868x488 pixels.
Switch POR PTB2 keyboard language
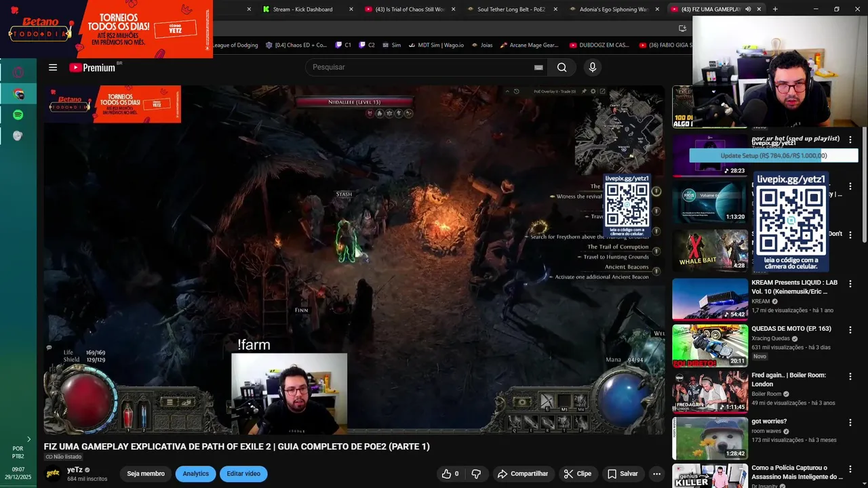pos(18,452)
